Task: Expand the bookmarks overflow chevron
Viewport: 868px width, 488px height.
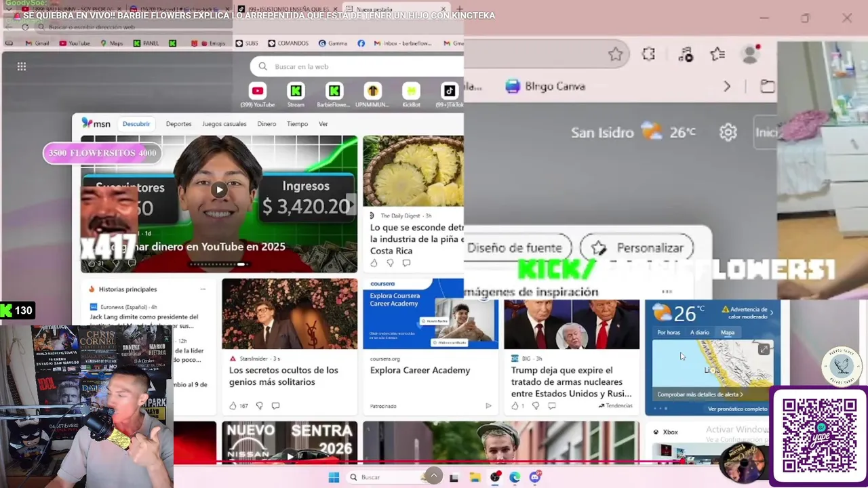Action: [727, 86]
